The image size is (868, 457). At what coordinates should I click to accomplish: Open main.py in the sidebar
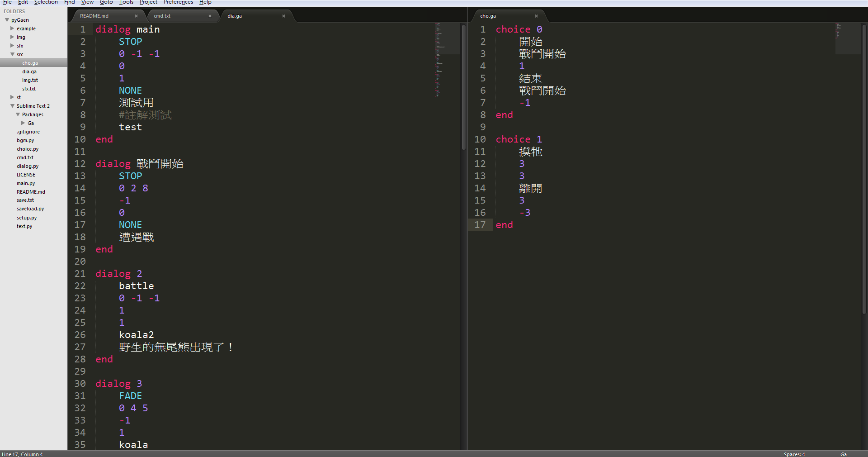coord(26,183)
